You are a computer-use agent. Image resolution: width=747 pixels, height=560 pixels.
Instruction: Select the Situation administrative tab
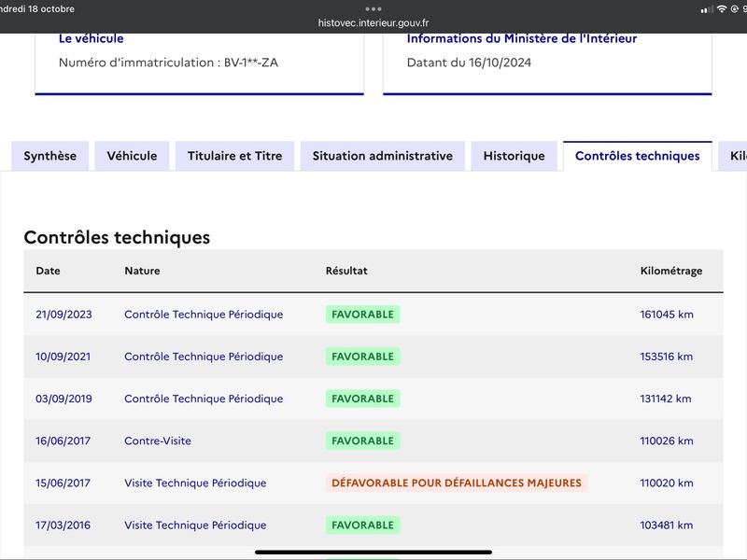tap(383, 156)
